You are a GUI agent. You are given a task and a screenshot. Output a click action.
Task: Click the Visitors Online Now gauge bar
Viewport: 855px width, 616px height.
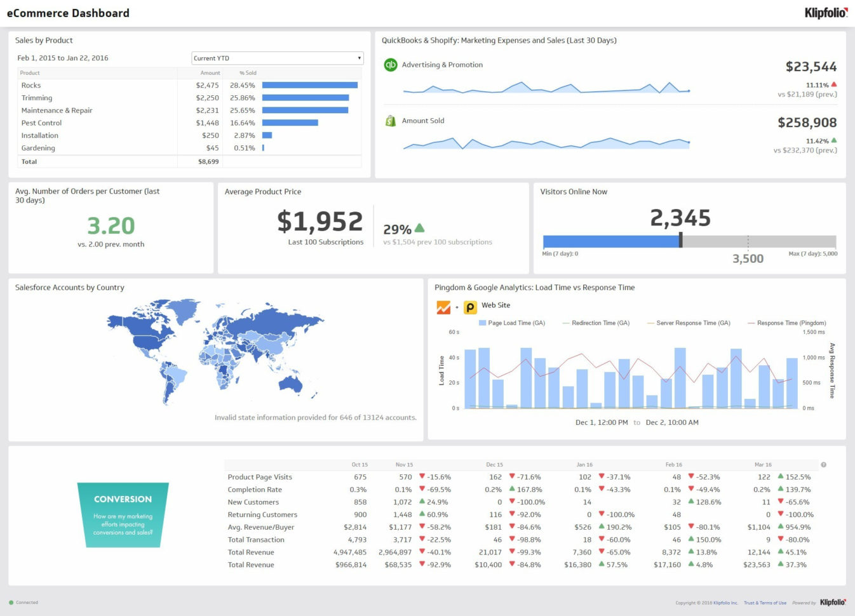click(610, 241)
